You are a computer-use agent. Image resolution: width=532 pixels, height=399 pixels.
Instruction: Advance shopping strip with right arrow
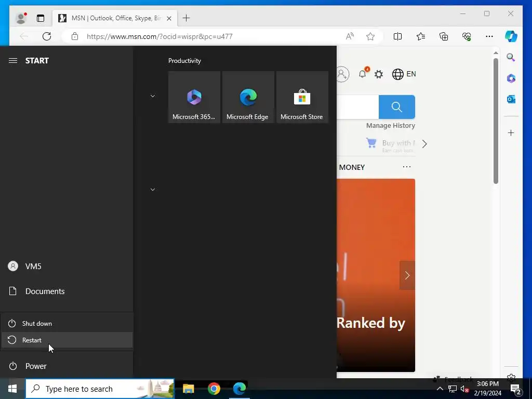(x=424, y=144)
